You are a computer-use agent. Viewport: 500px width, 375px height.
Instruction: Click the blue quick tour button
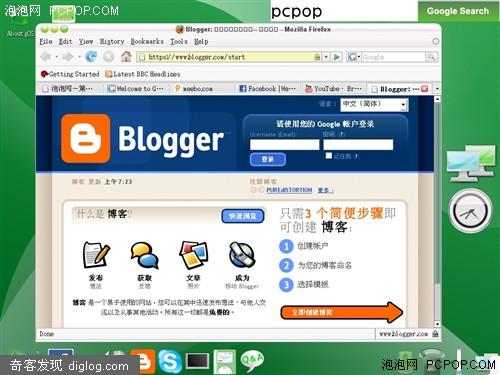point(243,216)
